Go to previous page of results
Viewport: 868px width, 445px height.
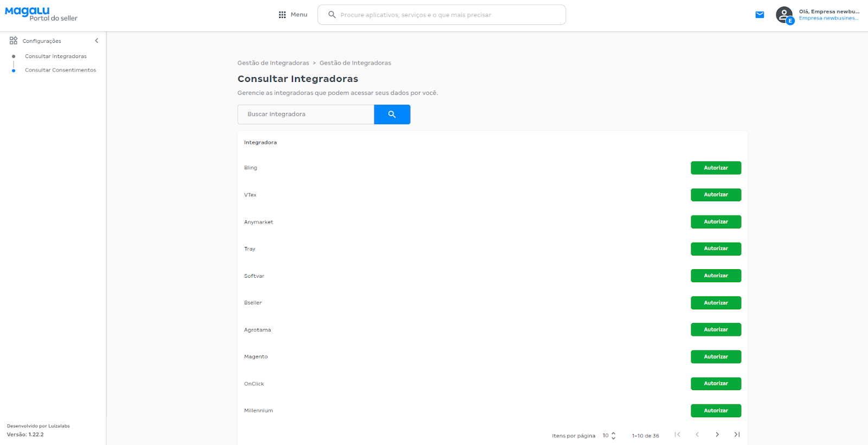tap(698, 434)
